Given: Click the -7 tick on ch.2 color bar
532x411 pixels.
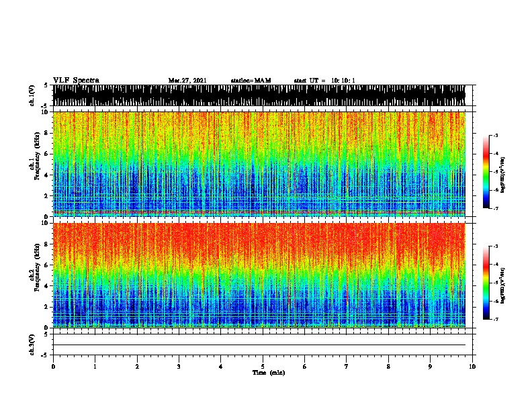Looking at the screenshot, I should (x=495, y=320).
